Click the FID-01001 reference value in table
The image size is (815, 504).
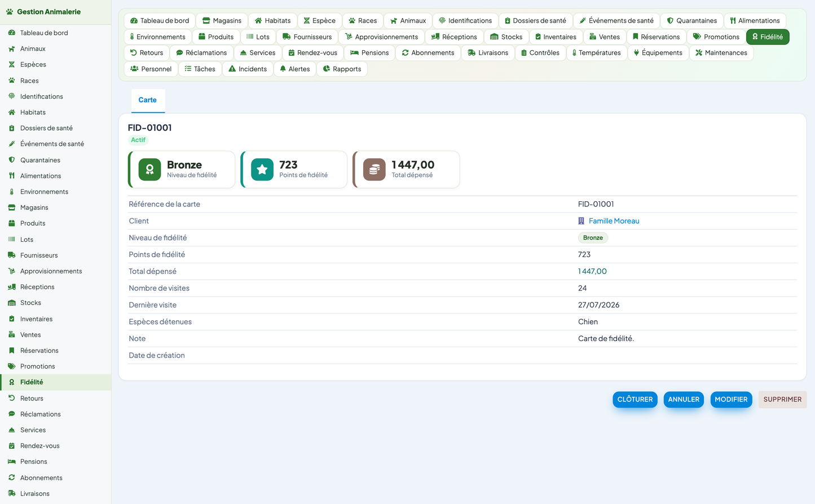(596, 204)
